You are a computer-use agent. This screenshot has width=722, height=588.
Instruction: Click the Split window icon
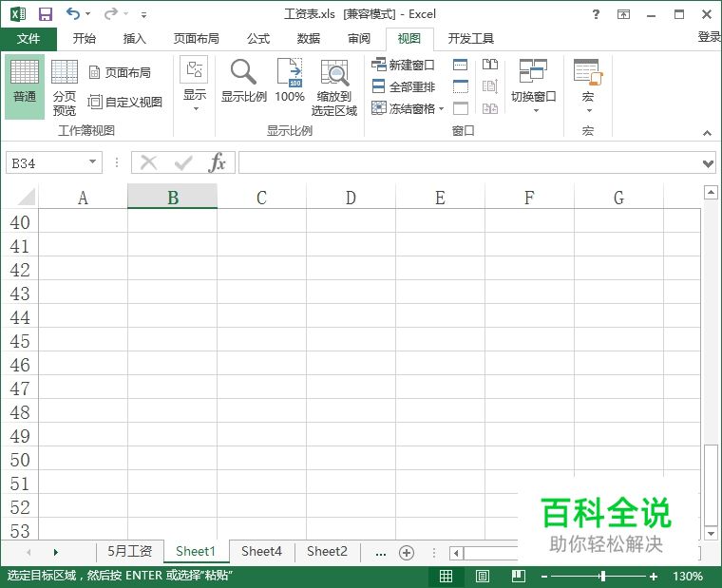[x=461, y=65]
